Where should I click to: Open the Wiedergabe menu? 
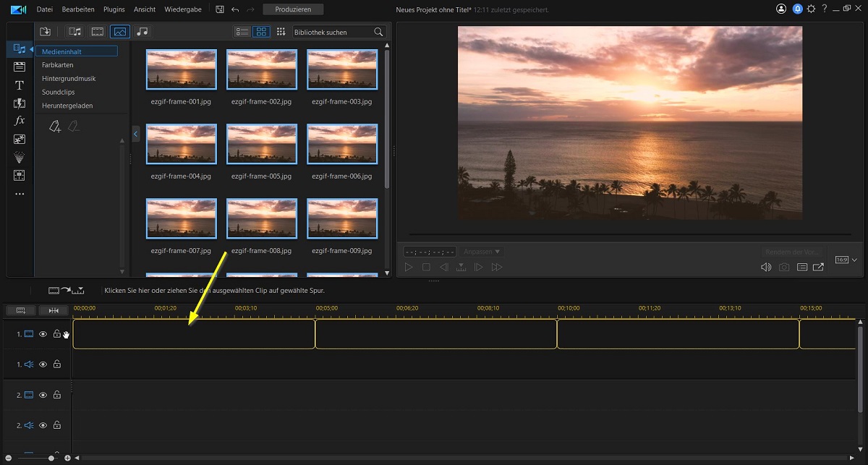(x=184, y=9)
